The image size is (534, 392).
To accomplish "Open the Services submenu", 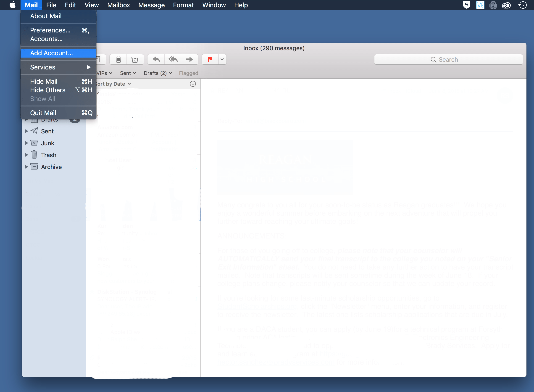I will pos(59,67).
